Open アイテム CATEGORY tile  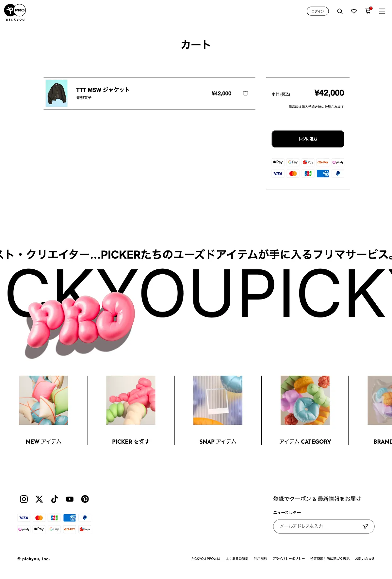[x=305, y=410]
